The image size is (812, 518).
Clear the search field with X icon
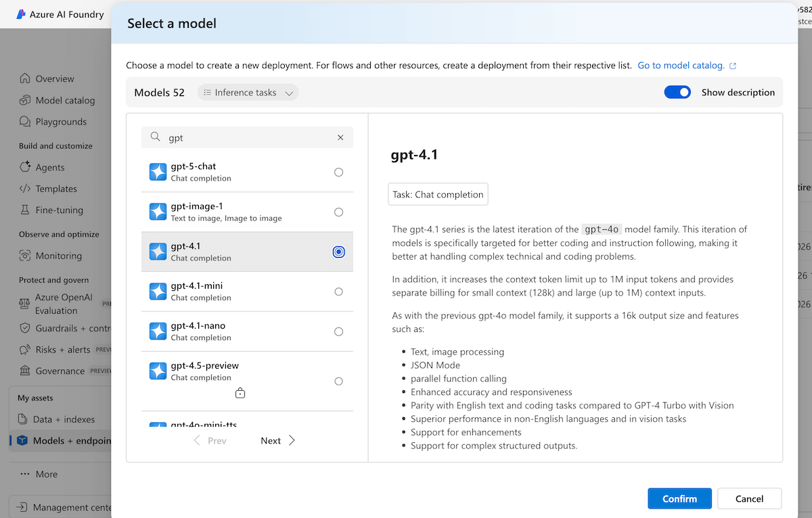point(340,137)
